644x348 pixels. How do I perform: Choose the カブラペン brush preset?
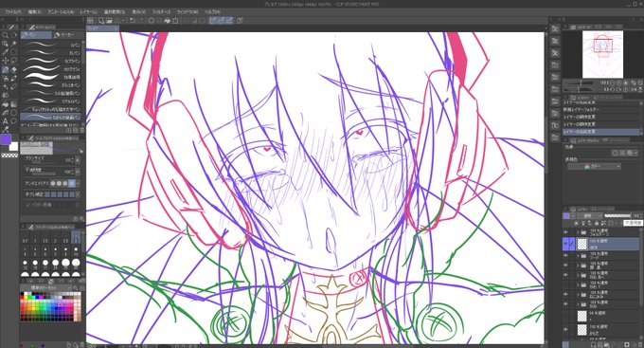pos(51,61)
